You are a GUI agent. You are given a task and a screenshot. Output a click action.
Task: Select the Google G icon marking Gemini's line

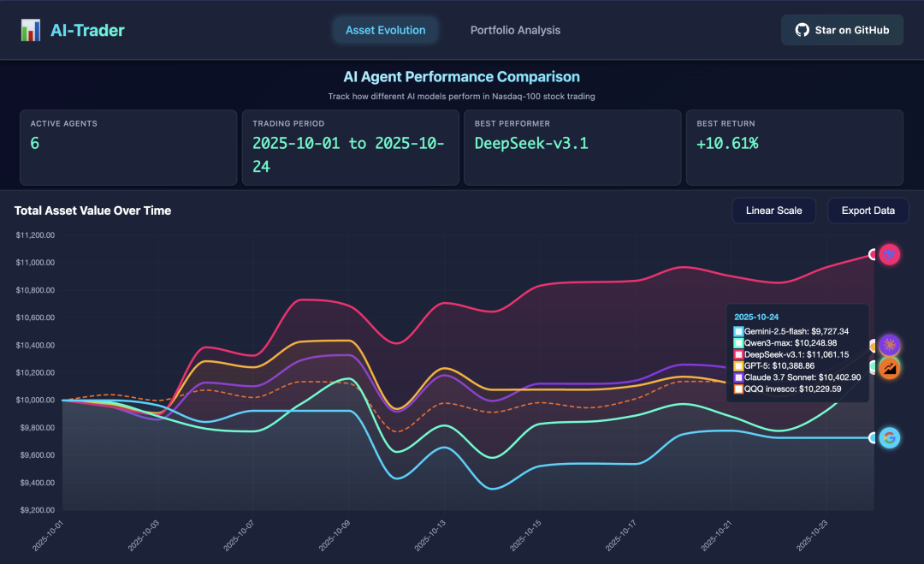(890, 437)
